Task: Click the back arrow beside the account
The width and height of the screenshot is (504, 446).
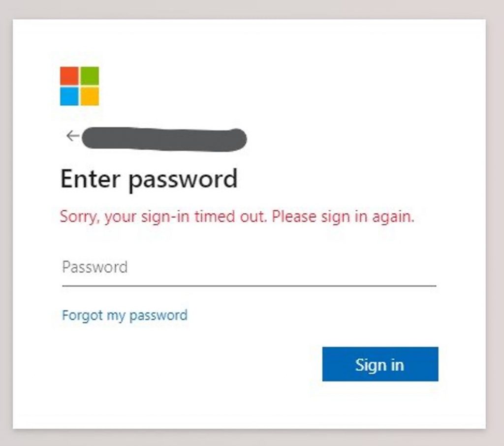Action: tap(72, 136)
